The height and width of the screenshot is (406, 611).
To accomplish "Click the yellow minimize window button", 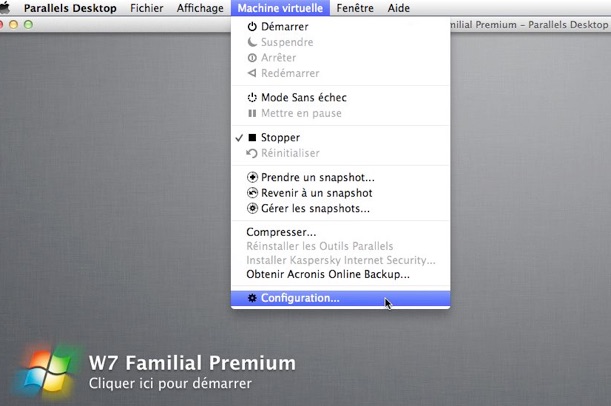I will click(14, 25).
